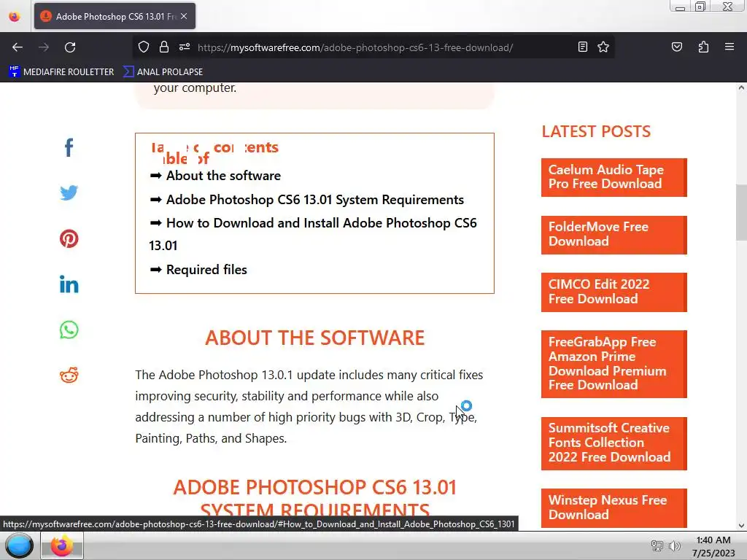
Task: View site security via the padlock icon
Action: click(x=164, y=47)
